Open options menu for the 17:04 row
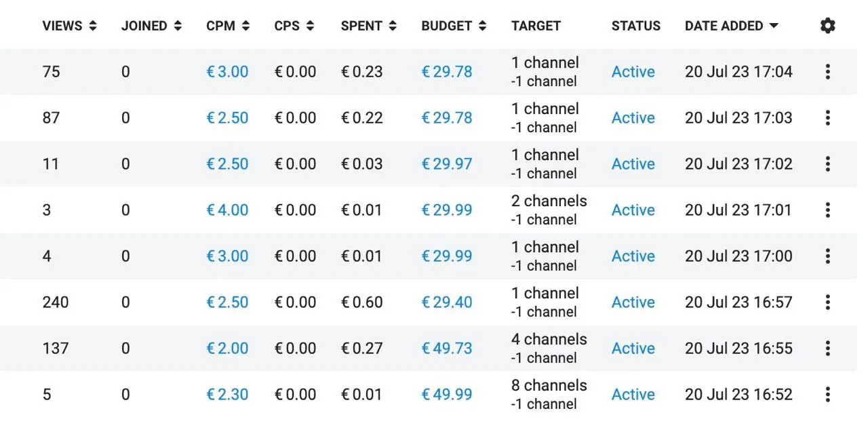This screenshot has width=868, height=432. [827, 72]
